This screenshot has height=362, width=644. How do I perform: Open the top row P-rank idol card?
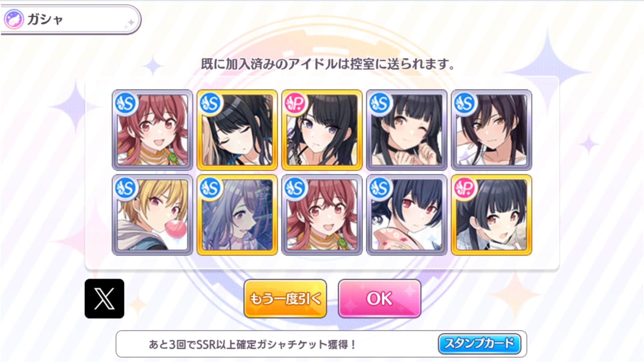coord(322,130)
